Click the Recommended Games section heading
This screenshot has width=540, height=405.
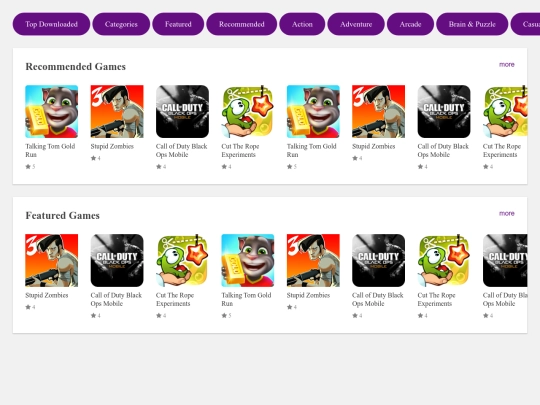point(75,66)
